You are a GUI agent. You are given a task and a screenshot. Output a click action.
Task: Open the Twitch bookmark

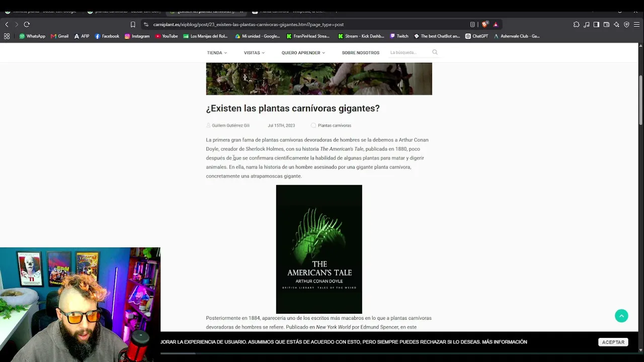coord(399,36)
